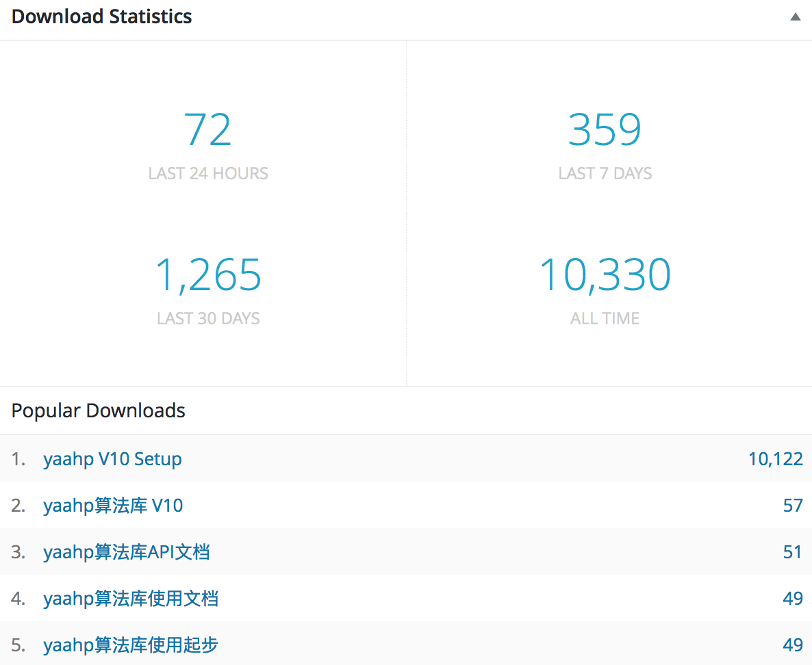Select the 359 last 7 days count
This screenshot has height=665, width=812.
coord(605,130)
